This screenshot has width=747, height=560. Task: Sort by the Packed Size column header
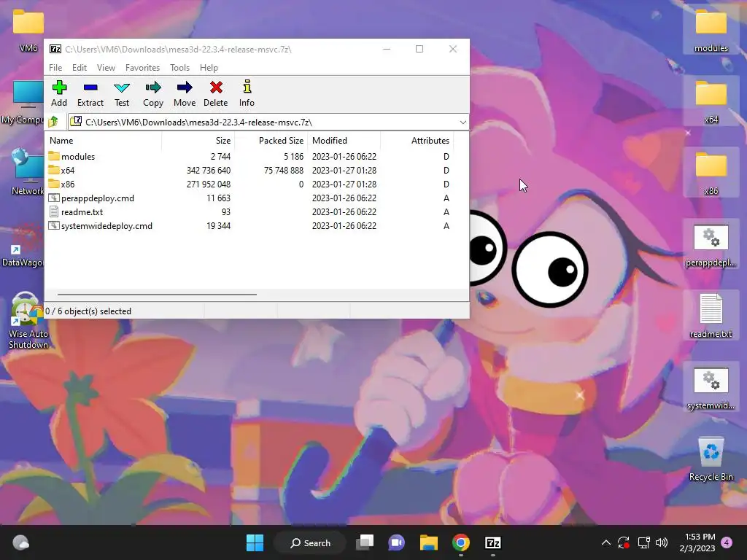click(271, 141)
